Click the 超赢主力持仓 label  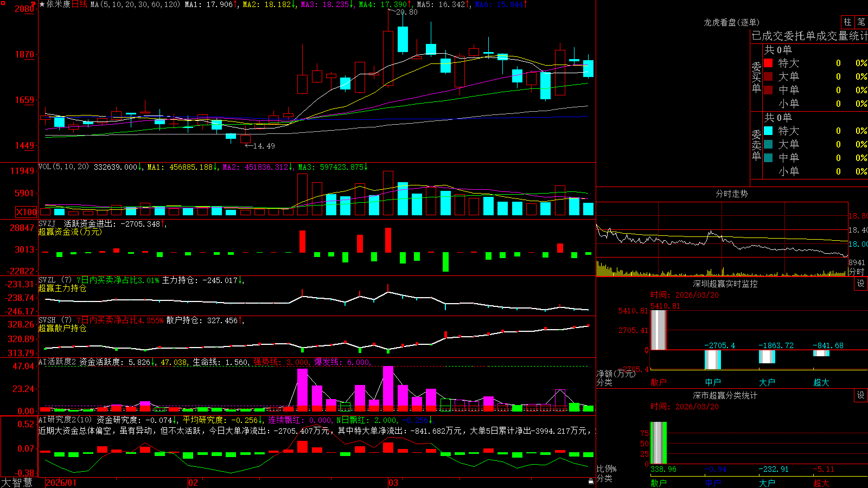[x=62, y=288]
